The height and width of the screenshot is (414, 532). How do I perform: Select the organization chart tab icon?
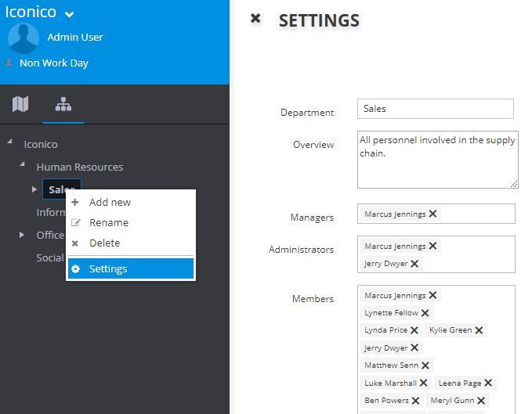[x=63, y=104]
